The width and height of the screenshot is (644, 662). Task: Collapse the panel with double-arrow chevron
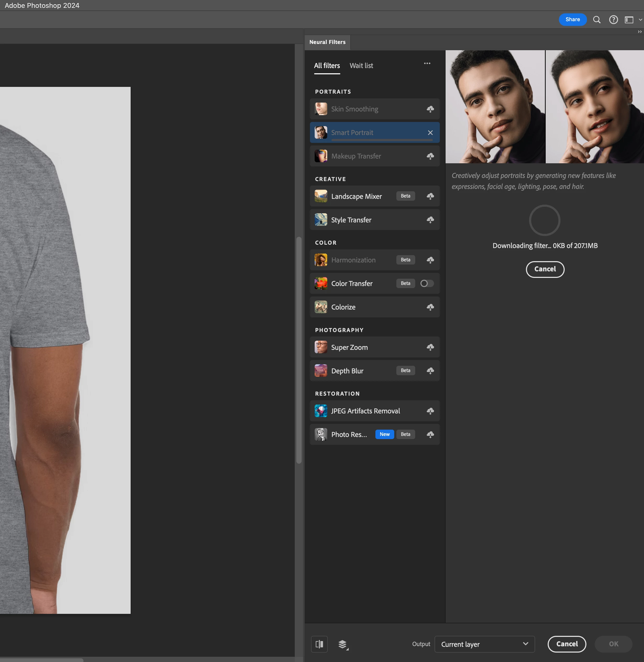click(639, 32)
